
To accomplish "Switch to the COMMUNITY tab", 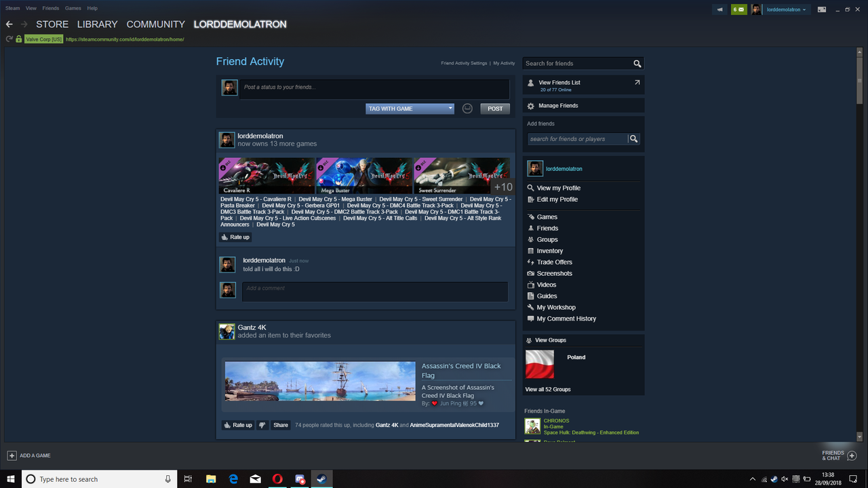I will pos(155,24).
